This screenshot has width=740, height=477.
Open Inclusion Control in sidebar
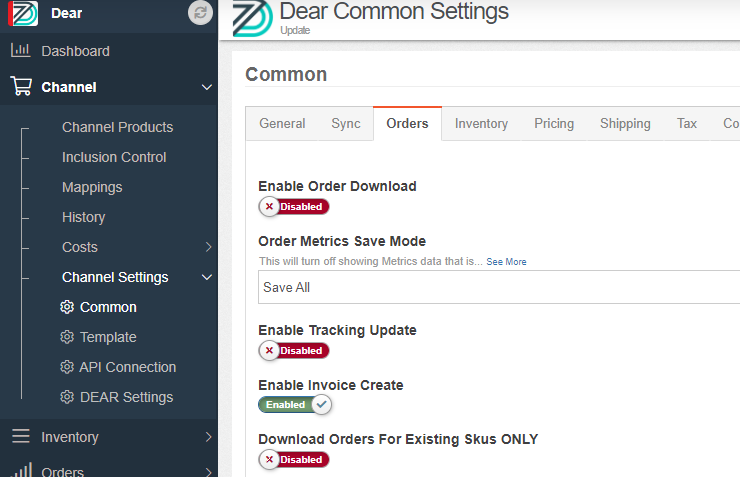pos(114,157)
